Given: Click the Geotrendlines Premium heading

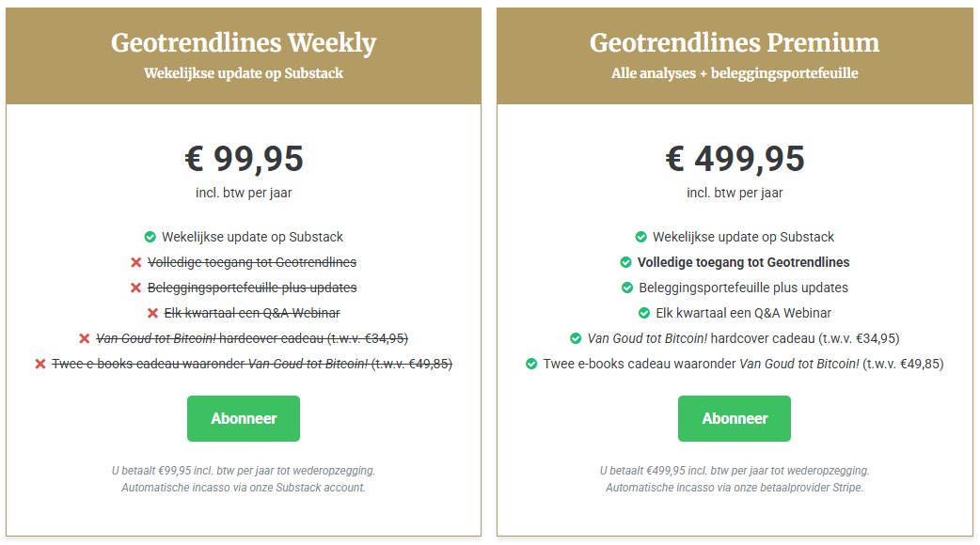Looking at the screenshot, I should 735,43.
